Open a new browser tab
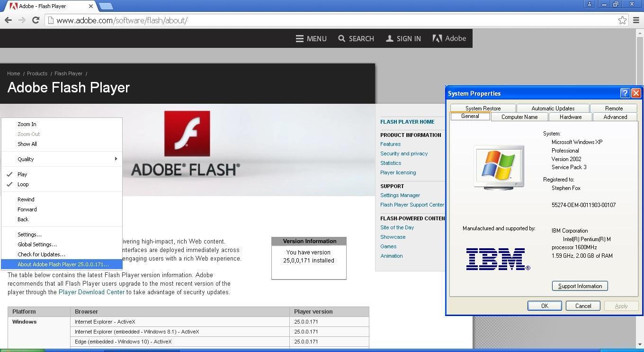This screenshot has width=644, height=352. [106, 6]
